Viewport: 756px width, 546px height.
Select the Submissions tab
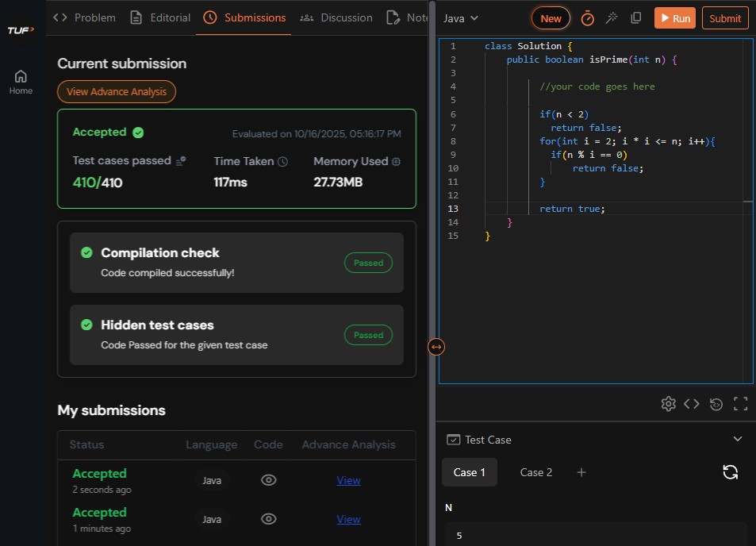click(x=244, y=17)
